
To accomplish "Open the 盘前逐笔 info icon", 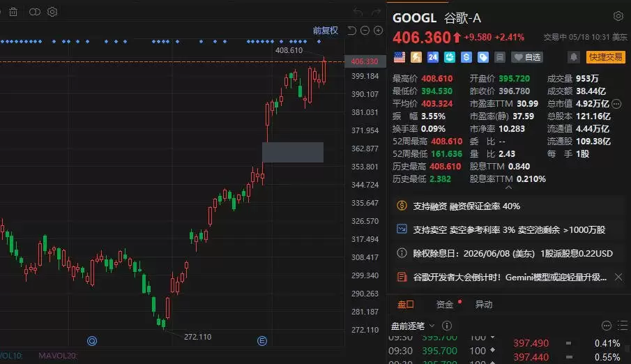I will point(447,326).
